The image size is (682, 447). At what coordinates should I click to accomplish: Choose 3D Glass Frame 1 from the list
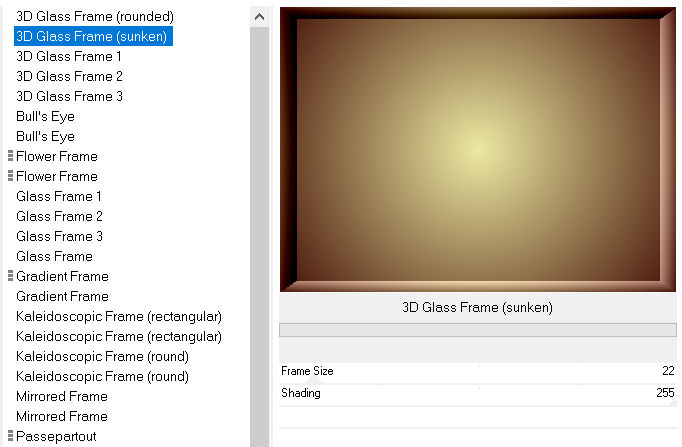[x=69, y=57]
